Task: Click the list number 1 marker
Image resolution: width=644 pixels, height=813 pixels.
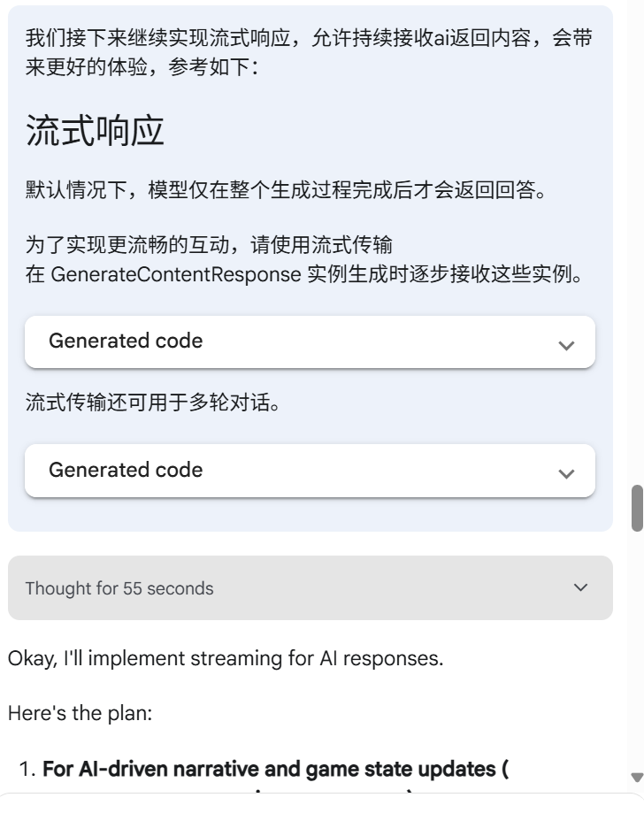Action: (x=27, y=769)
